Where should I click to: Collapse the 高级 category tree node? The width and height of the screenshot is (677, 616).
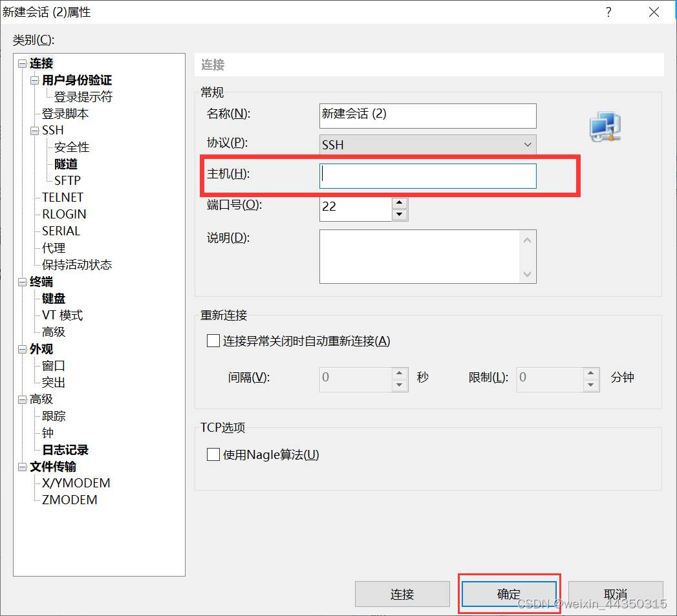click(22, 399)
